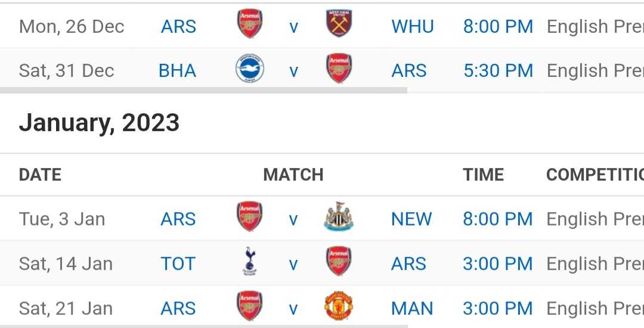Click ARS link in Sat, 21 Jan row
Image resolution: width=644 pixels, height=328 pixels.
tap(178, 309)
